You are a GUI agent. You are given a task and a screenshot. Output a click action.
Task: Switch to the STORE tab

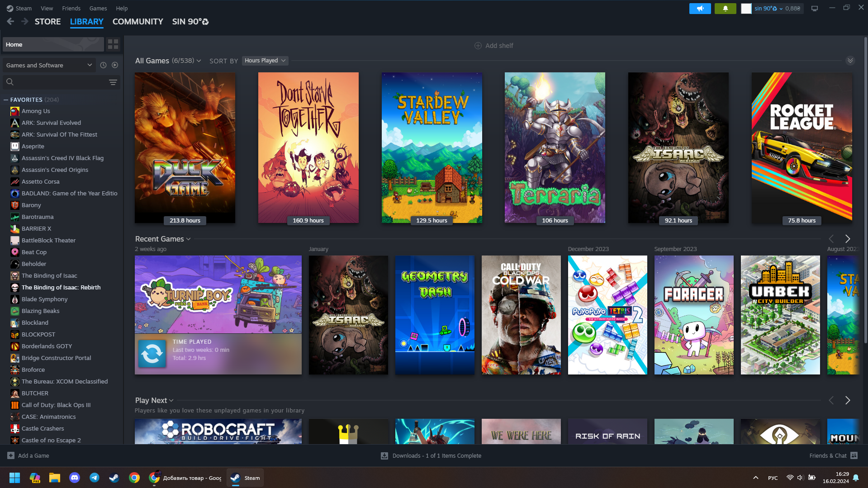pyautogui.click(x=47, y=21)
